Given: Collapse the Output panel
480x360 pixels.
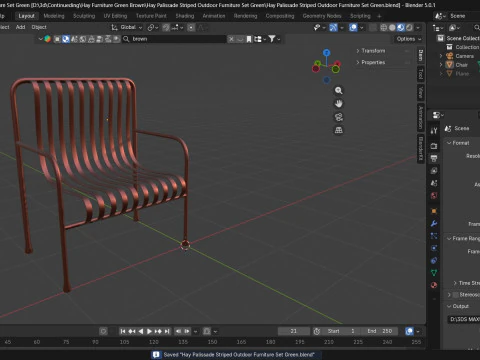Looking at the screenshot, I should pyautogui.click(x=458, y=306).
